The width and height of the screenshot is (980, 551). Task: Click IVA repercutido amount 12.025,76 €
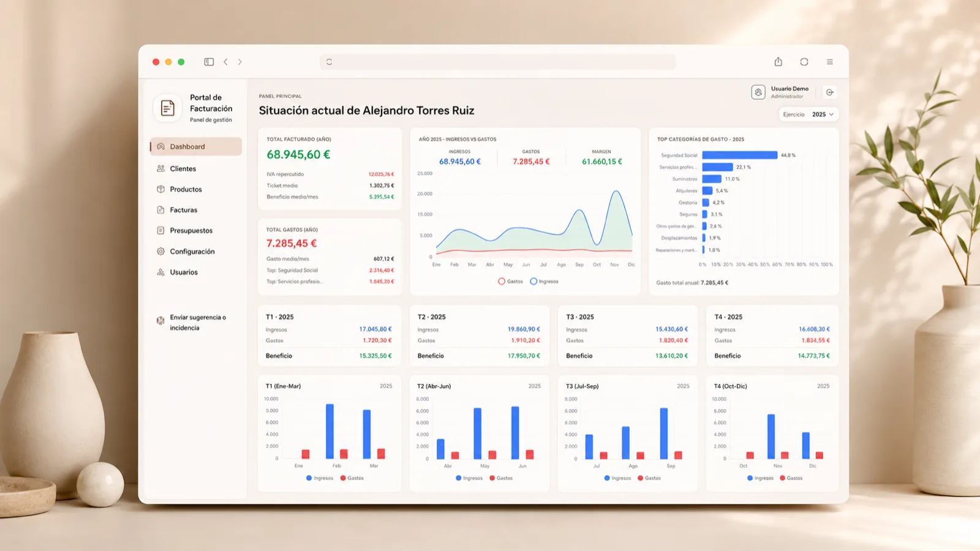[381, 174]
